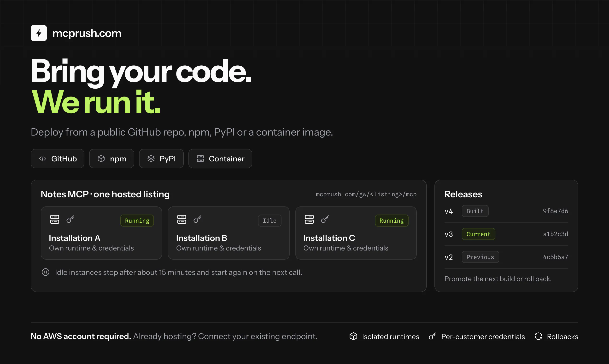Click Idle badge on Installation B

click(x=270, y=221)
